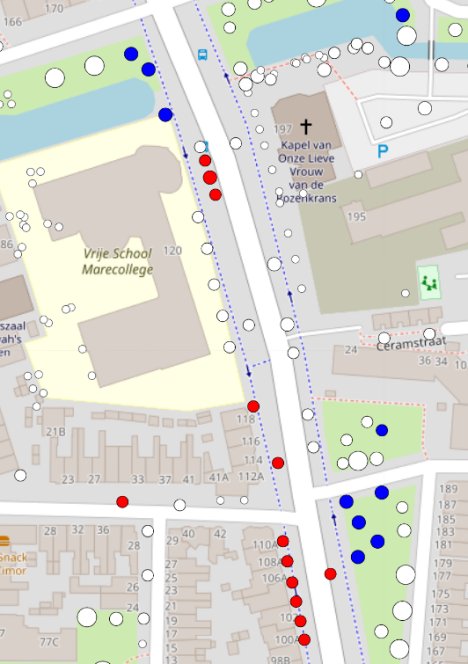Click the red marker next to 100A
Image resolution: width=468 pixels, height=664 pixels.
click(x=304, y=640)
